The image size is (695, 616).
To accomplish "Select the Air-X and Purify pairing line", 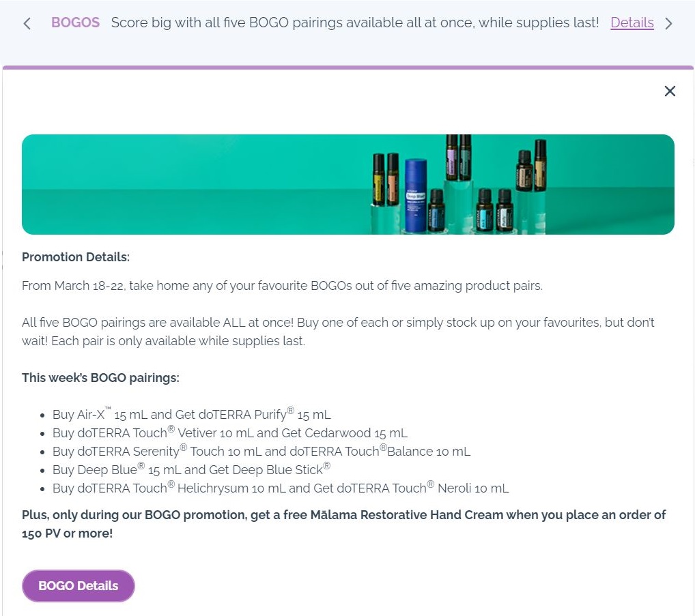I will point(191,414).
